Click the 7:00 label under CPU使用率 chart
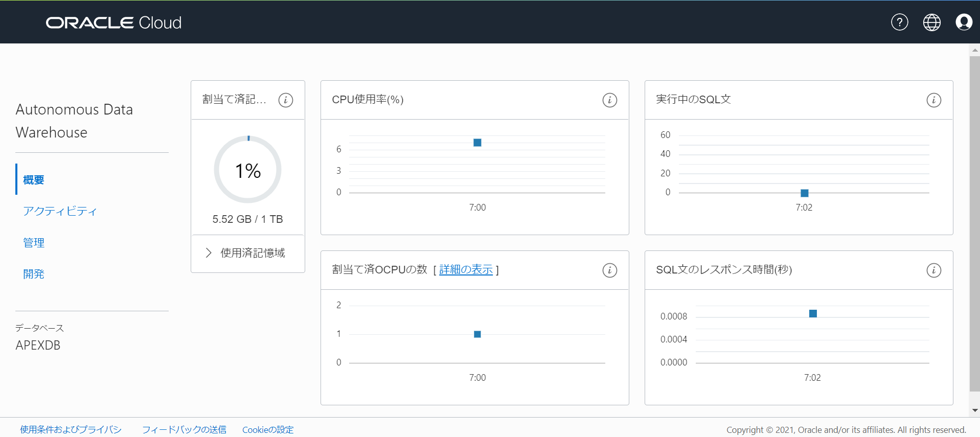 click(477, 208)
